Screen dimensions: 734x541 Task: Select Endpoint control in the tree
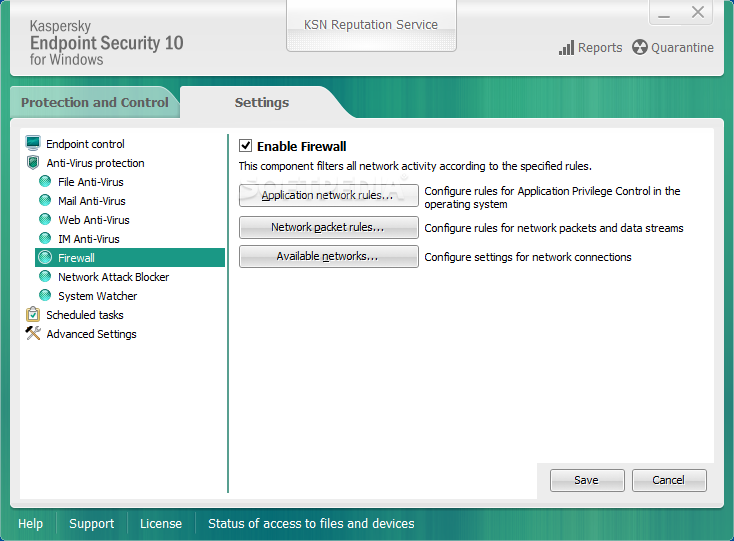(x=85, y=144)
